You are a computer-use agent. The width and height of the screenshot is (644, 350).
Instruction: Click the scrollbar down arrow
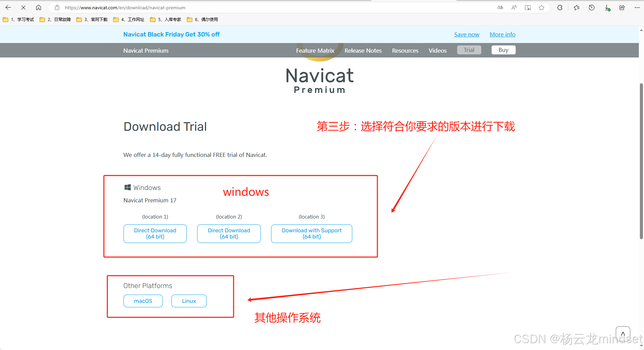pos(641,347)
